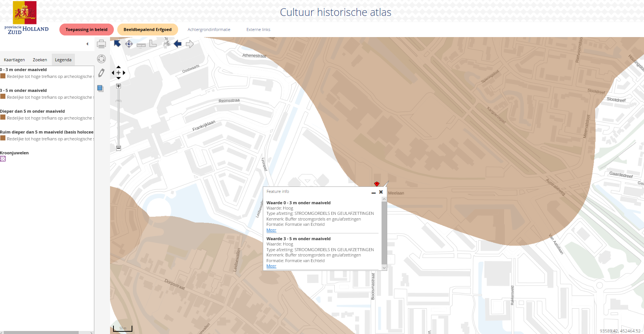The image size is (644, 334).
Task: Collapse the left sidebar panel arrow
Action: pos(87,44)
